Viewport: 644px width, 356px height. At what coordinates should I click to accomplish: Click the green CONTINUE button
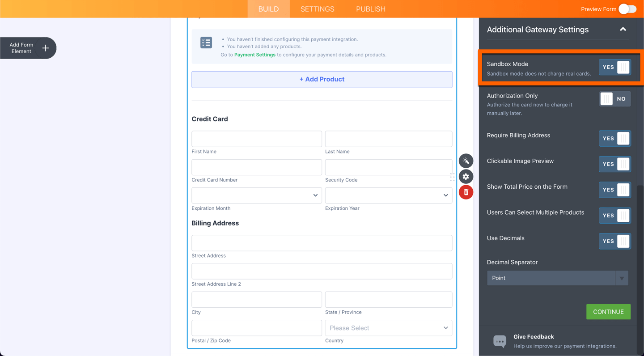(x=608, y=312)
